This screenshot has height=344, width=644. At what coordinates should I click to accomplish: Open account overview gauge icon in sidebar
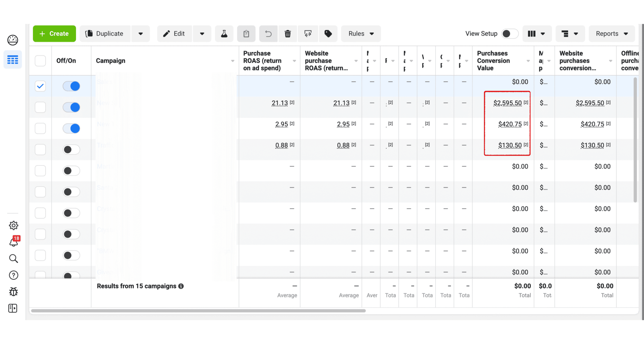[13, 40]
